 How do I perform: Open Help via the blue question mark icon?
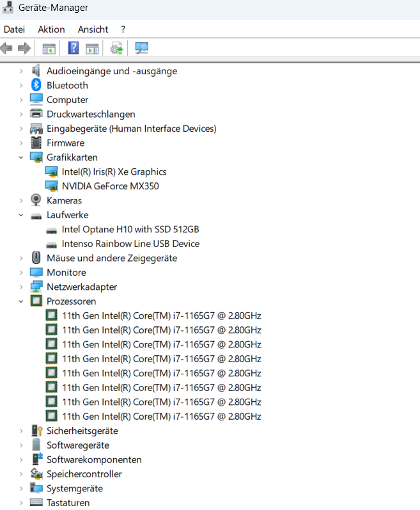pos(74,48)
